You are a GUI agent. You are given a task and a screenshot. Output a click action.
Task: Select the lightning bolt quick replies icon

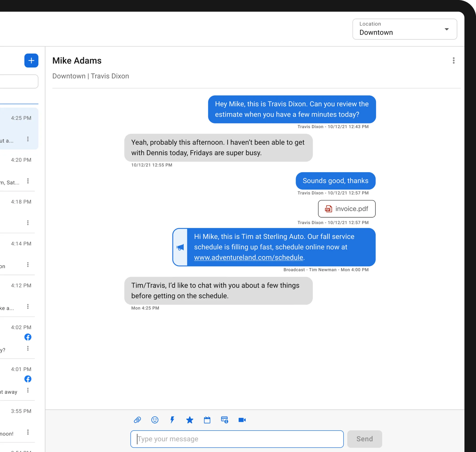[172, 420]
